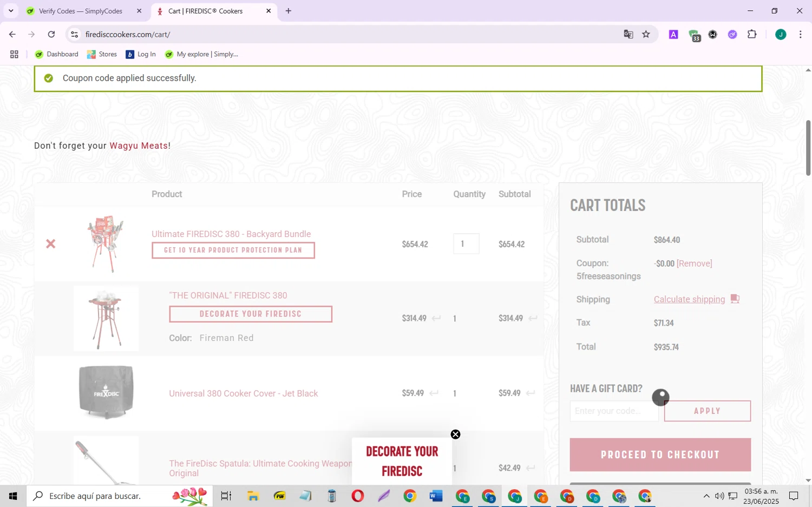Image resolution: width=812 pixels, height=507 pixels.
Task: Open the apps grid in bookmarks bar
Action: point(14,54)
